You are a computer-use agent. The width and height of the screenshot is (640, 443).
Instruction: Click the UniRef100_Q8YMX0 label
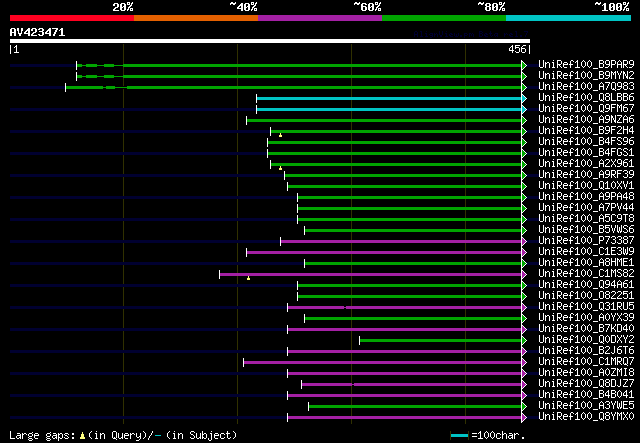coord(586,417)
